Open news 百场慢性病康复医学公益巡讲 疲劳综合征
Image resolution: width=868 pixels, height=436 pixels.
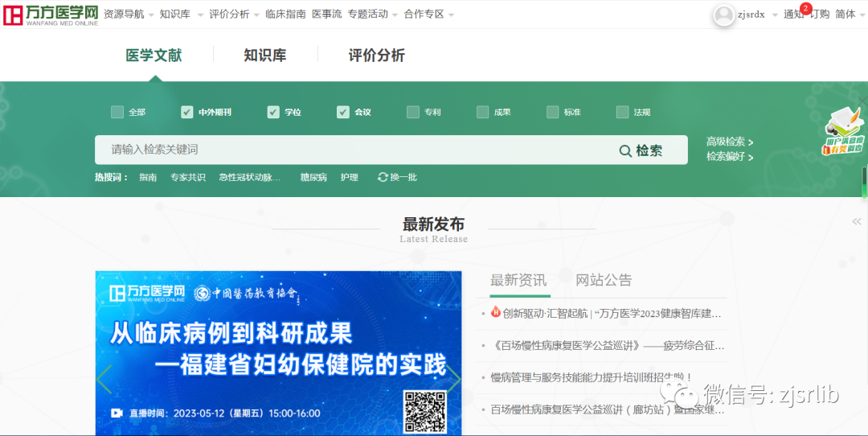[608, 346]
